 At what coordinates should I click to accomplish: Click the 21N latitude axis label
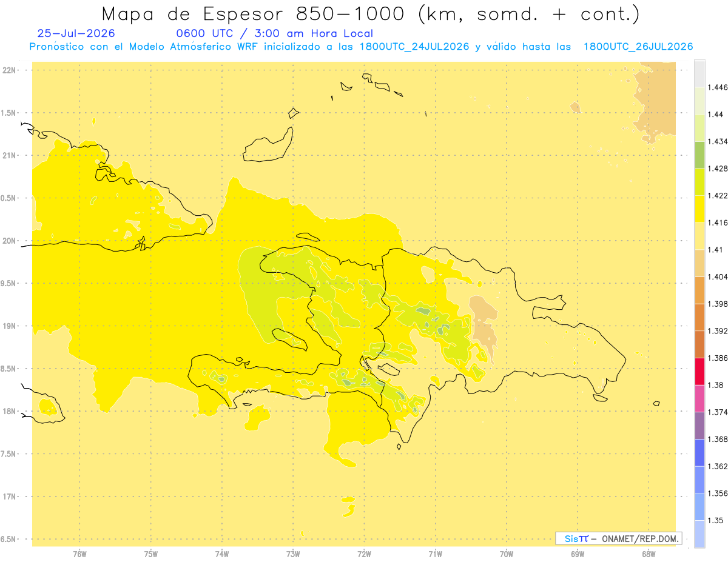pos(8,156)
